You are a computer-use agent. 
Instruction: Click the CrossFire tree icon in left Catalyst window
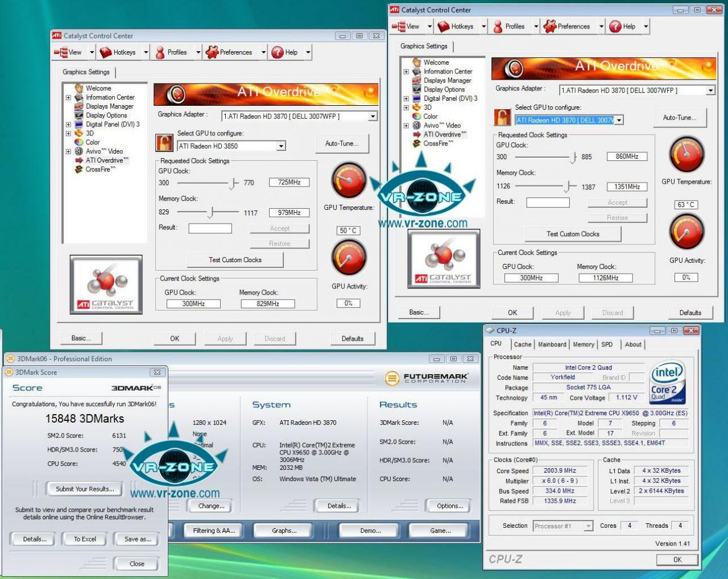click(x=79, y=169)
